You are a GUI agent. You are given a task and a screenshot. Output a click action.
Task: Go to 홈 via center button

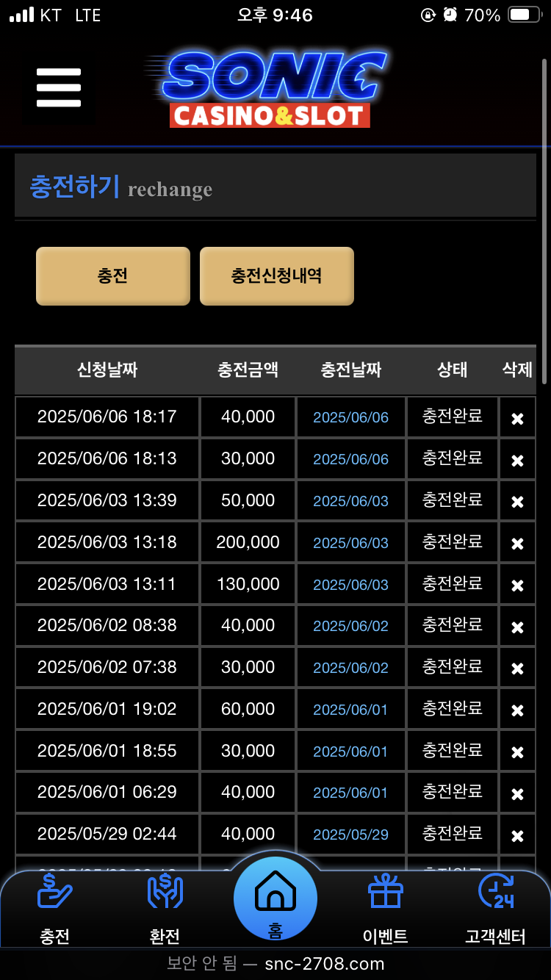[275, 898]
